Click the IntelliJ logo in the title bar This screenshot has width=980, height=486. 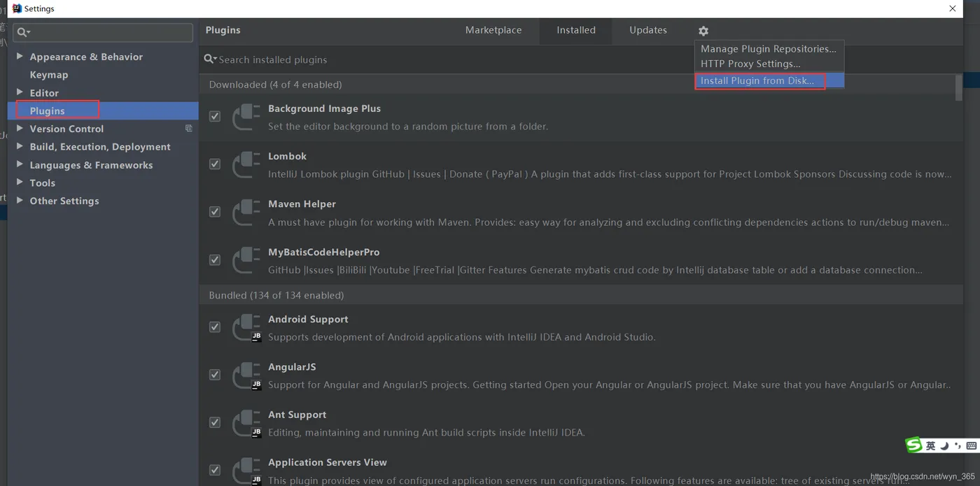tap(17, 8)
